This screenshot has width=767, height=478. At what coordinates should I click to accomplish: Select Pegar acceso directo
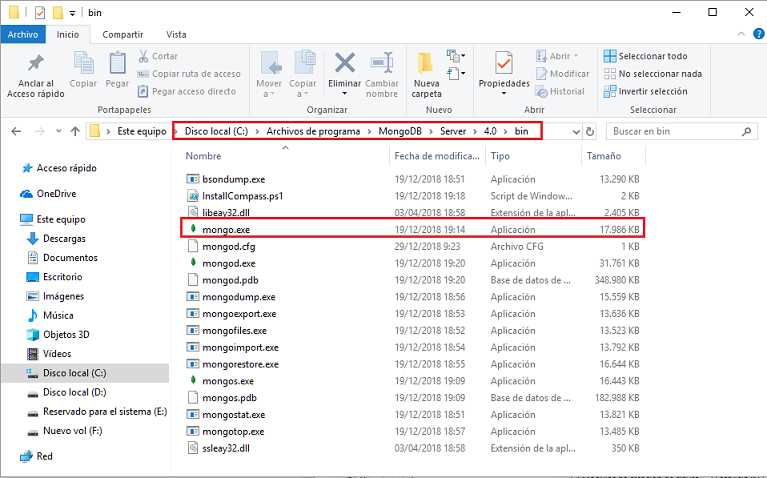tap(186, 91)
